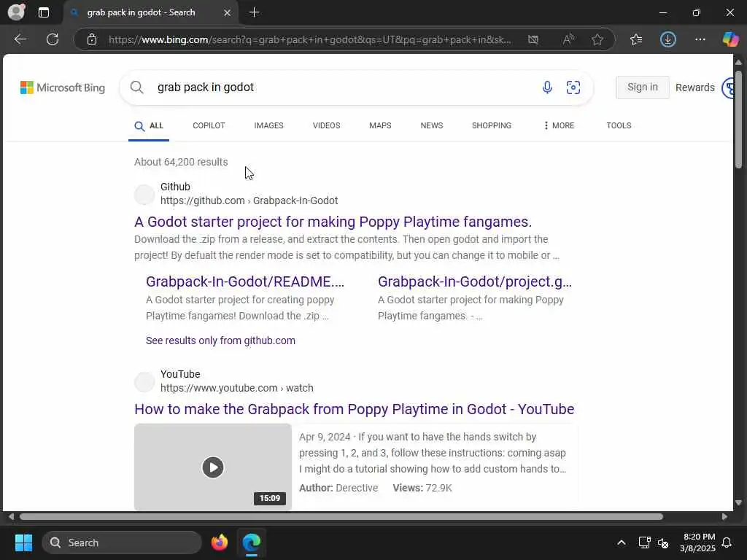The width and height of the screenshot is (747, 560).
Task: Expand the MORE search categories
Action: (x=559, y=125)
